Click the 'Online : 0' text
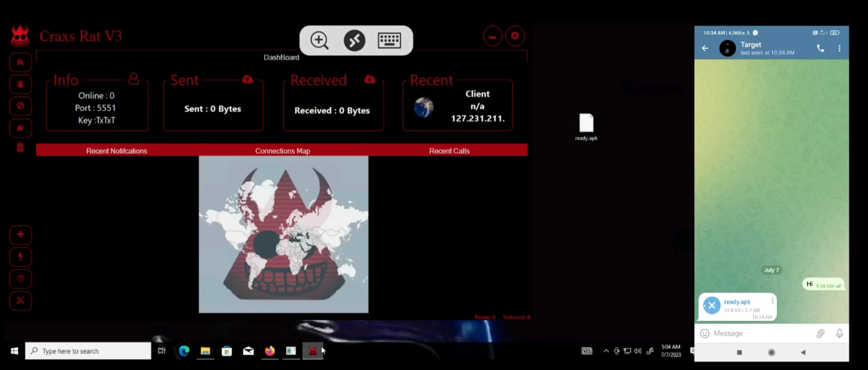This screenshot has width=868, height=370. click(96, 96)
